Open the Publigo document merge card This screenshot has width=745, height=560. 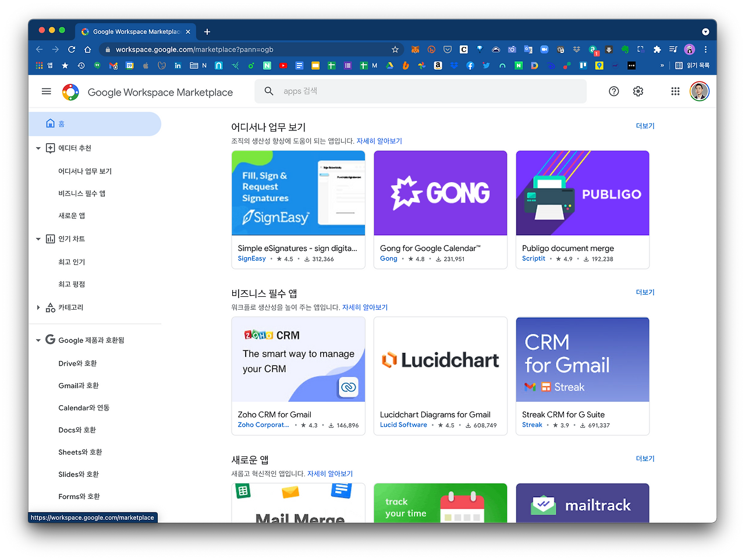(x=582, y=210)
